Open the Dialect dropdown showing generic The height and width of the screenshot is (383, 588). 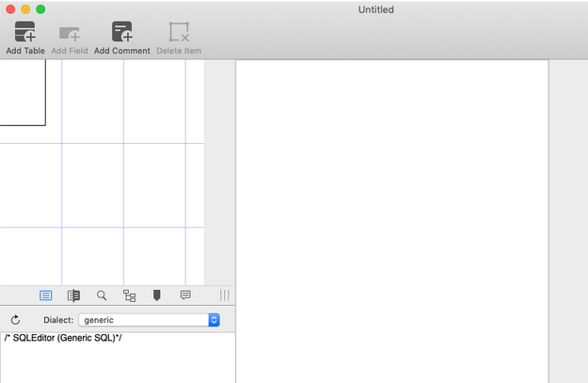pos(150,320)
